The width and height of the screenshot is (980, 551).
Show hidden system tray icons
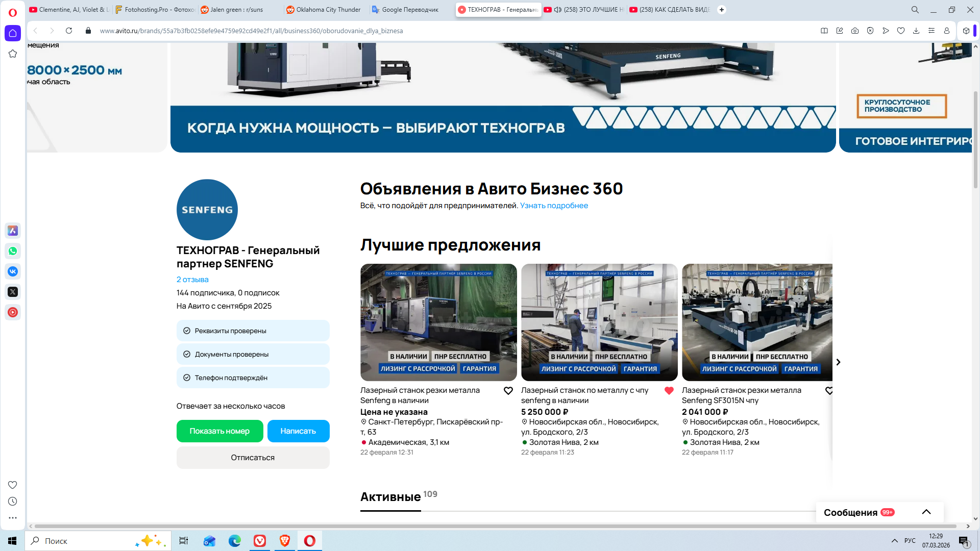click(894, 541)
